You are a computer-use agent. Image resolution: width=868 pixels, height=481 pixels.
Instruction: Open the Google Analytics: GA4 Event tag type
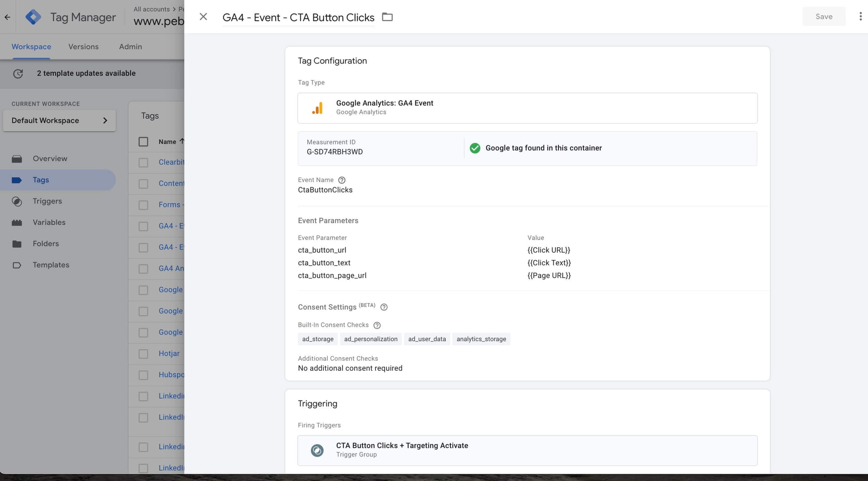tap(527, 108)
